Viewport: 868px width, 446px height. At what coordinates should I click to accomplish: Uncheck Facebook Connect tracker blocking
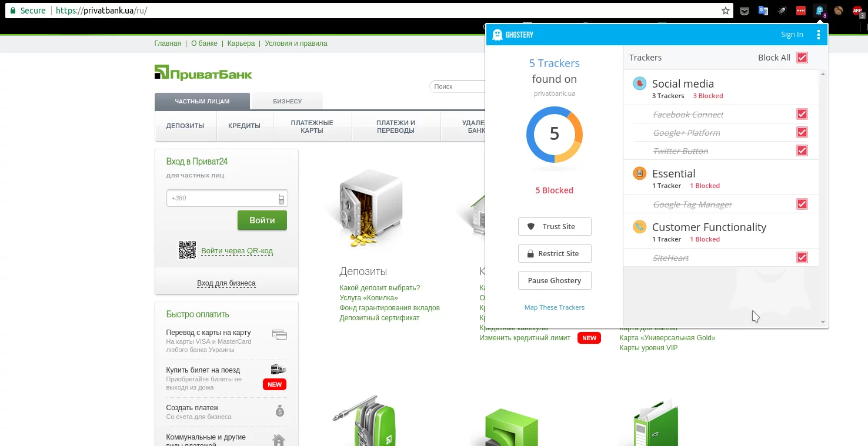pos(802,114)
